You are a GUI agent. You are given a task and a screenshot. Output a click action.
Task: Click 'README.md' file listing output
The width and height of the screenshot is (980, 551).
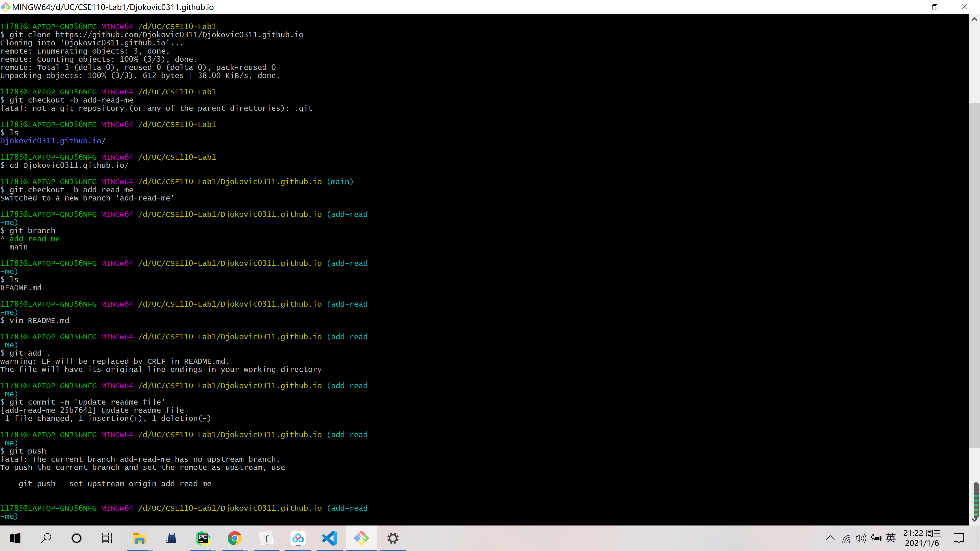click(21, 288)
